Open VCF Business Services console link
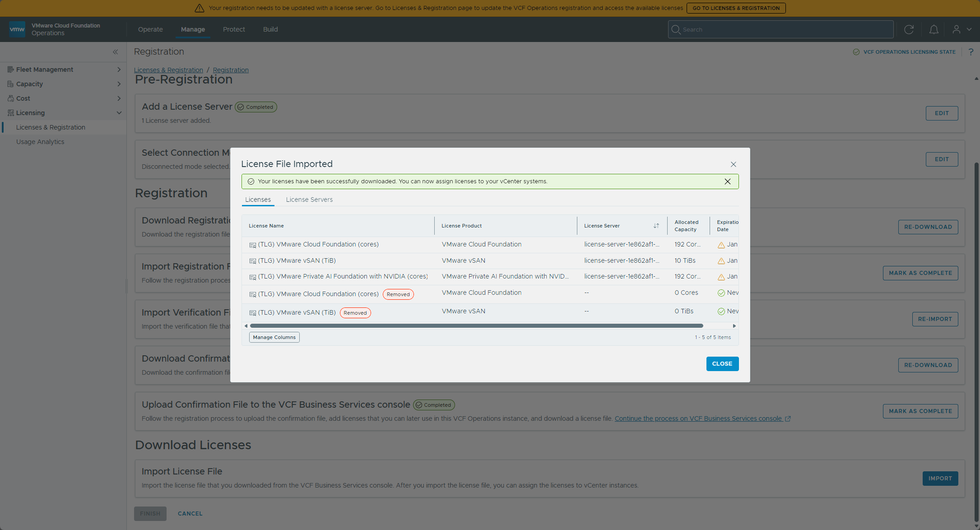Image resolution: width=980 pixels, height=530 pixels. tap(702, 418)
